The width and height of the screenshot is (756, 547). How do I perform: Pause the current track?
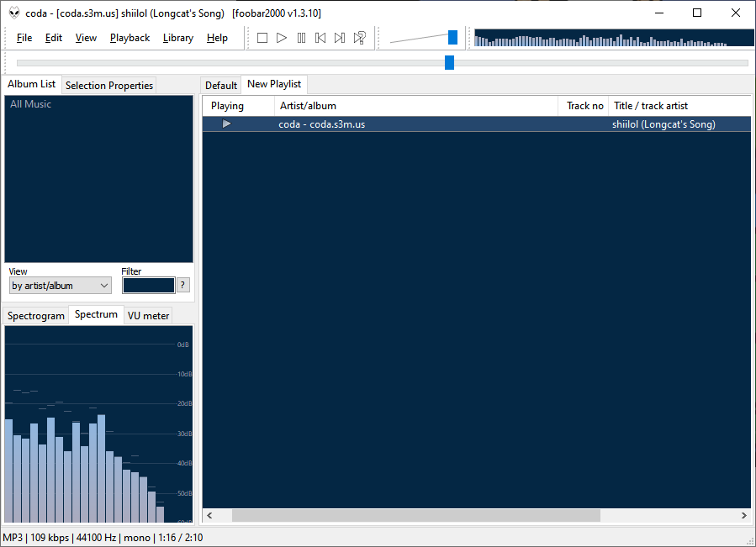pyautogui.click(x=301, y=38)
